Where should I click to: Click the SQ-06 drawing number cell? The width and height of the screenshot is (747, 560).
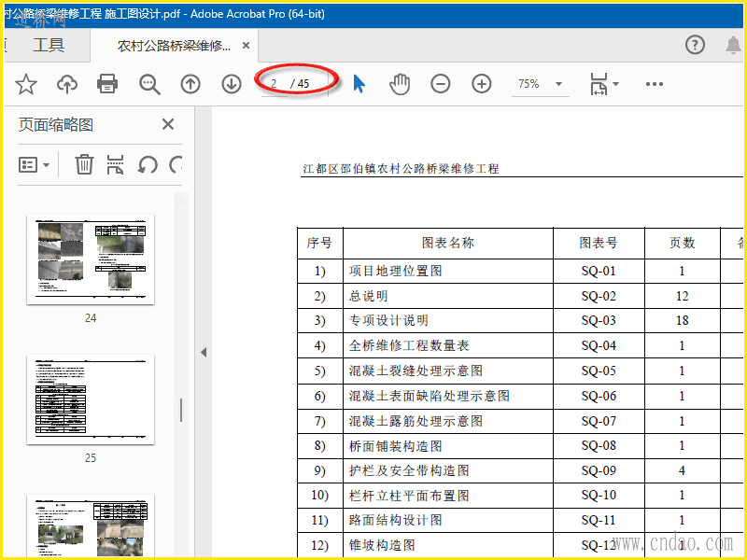(x=599, y=396)
